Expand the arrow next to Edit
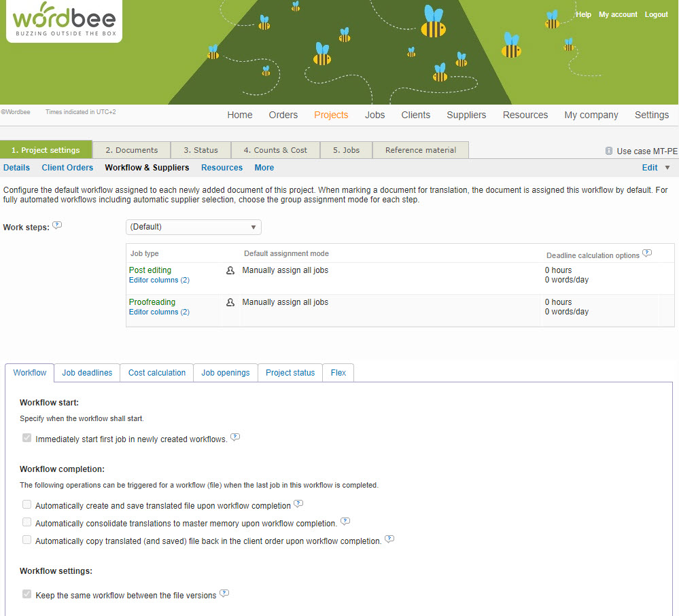679x616 pixels. pos(667,168)
